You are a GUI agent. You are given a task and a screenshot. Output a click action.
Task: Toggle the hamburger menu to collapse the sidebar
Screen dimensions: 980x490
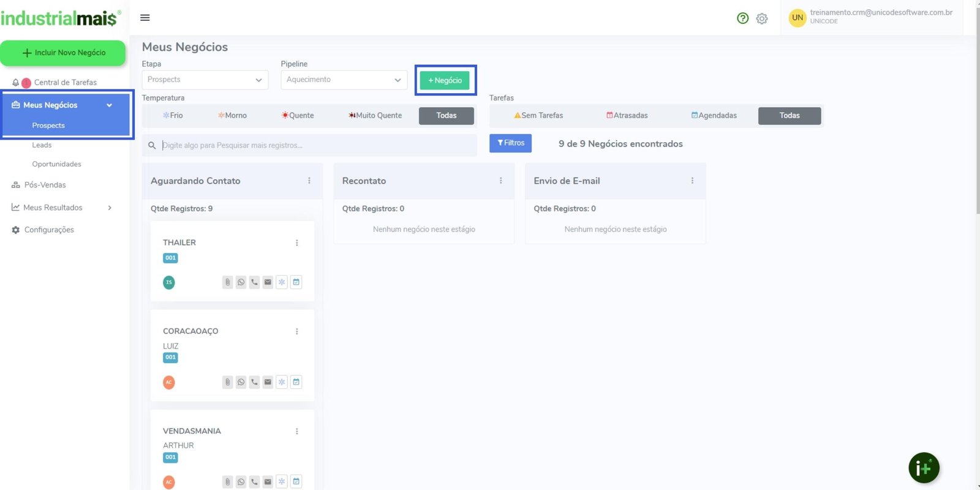tap(145, 18)
